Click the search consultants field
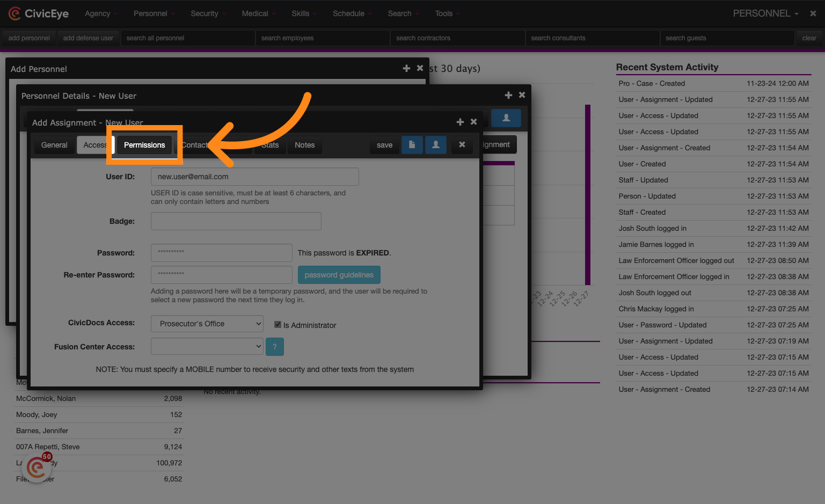 (593, 38)
